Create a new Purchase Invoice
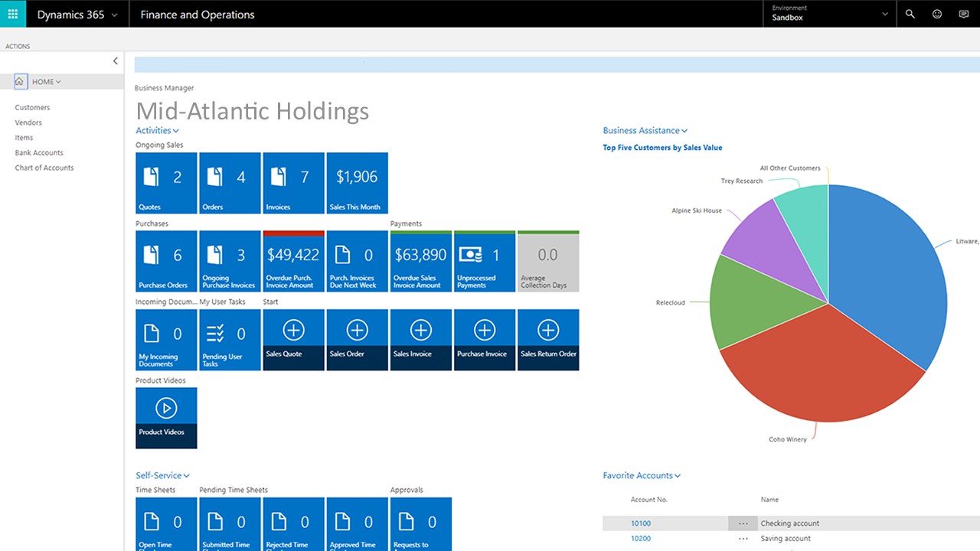980x551 pixels. pyautogui.click(x=484, y=340)
